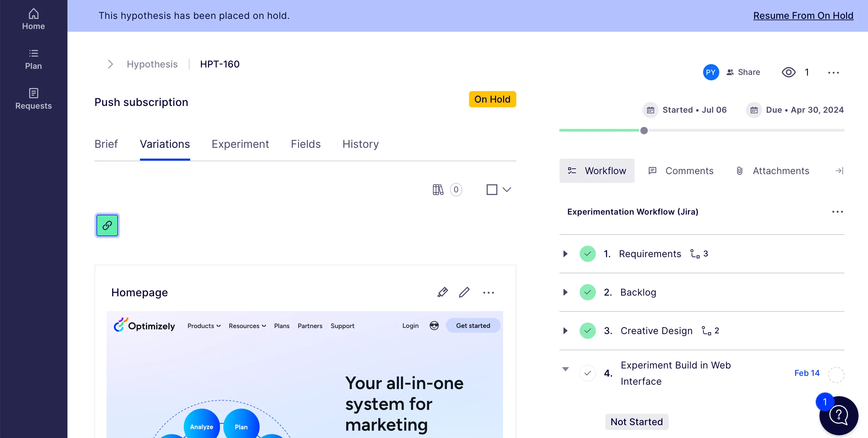This screenshot has height=438, width=868.
Task: Tick the variations select-all checkbox
Action: pos(492,190)
